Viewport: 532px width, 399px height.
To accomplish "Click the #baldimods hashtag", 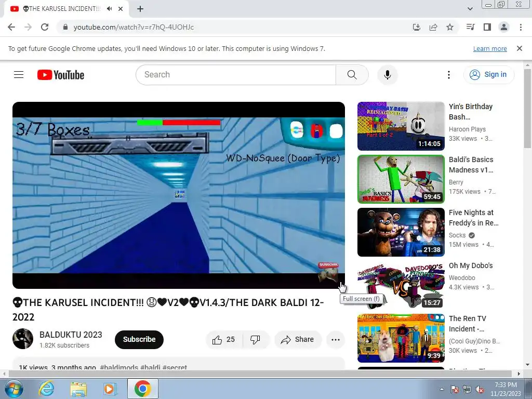I will pos(119,367).
